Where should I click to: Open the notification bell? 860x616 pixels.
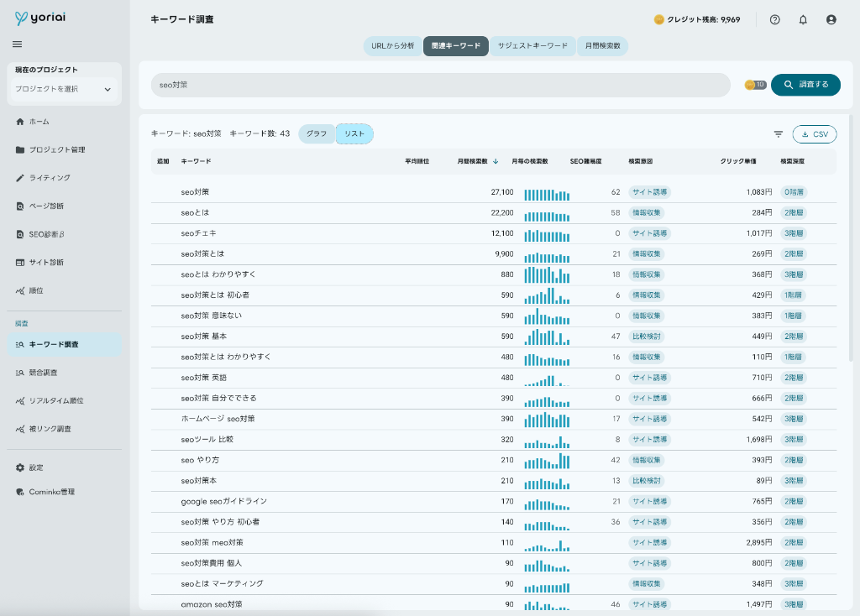tap(803, 19)
